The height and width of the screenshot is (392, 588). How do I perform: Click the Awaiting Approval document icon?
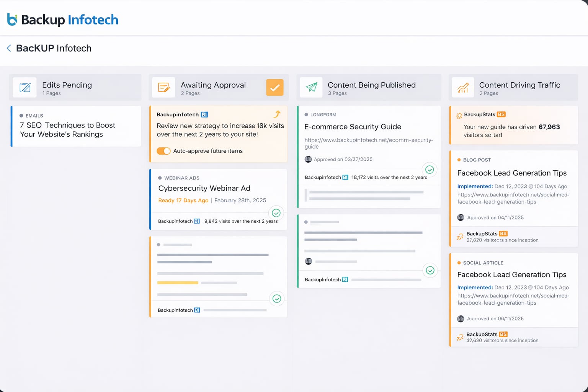(x=163, y=88)
